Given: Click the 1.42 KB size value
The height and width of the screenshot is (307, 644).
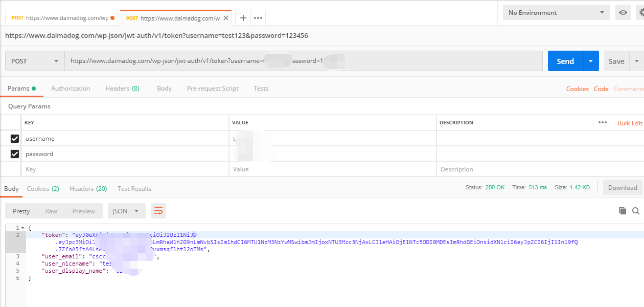Looking at the screenshot, I should [x=580, y=188].
